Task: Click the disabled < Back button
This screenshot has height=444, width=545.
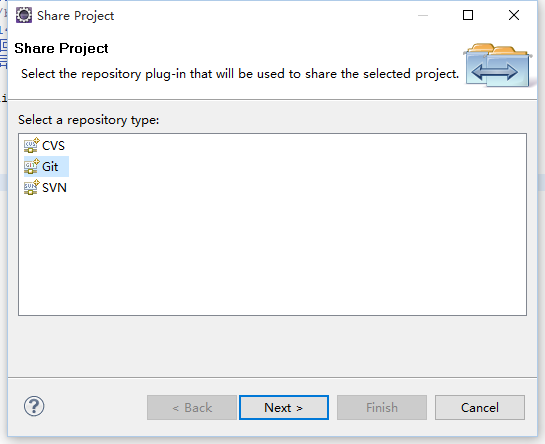Action: tap(192, 407)
